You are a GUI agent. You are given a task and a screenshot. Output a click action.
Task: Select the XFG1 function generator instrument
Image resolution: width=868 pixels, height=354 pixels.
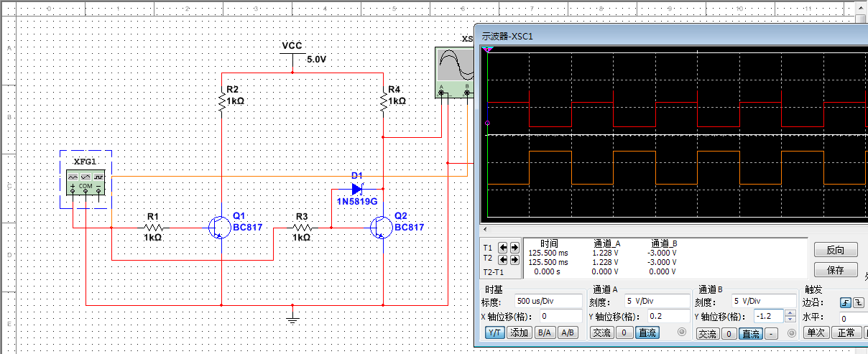[x=86, y=182]
